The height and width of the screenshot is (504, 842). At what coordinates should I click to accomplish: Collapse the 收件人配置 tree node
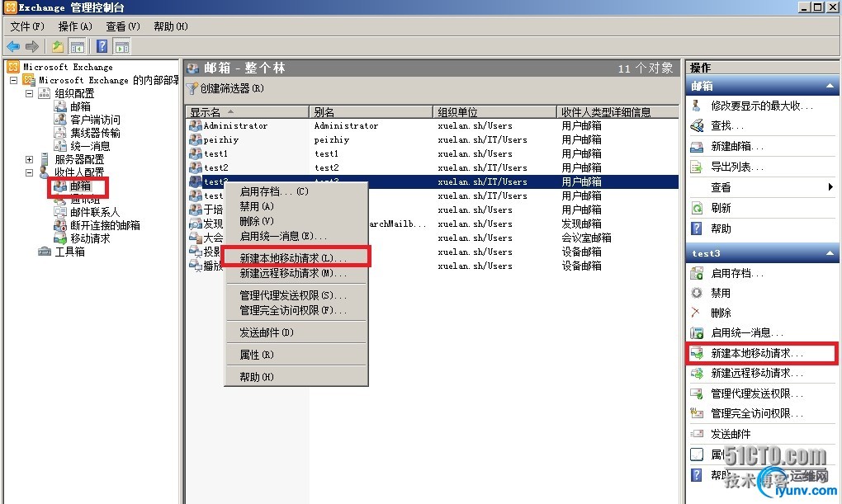(29, 173)
